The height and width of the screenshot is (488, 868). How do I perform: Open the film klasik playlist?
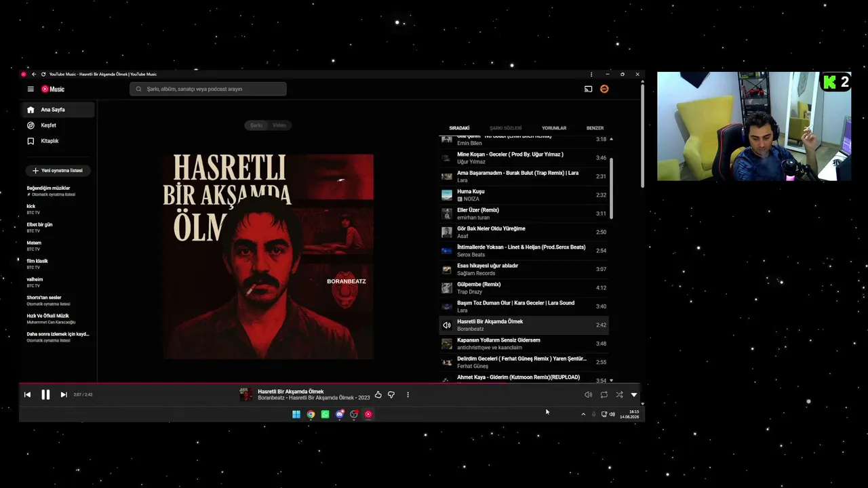pyautogui.click(x=58, y=264)
